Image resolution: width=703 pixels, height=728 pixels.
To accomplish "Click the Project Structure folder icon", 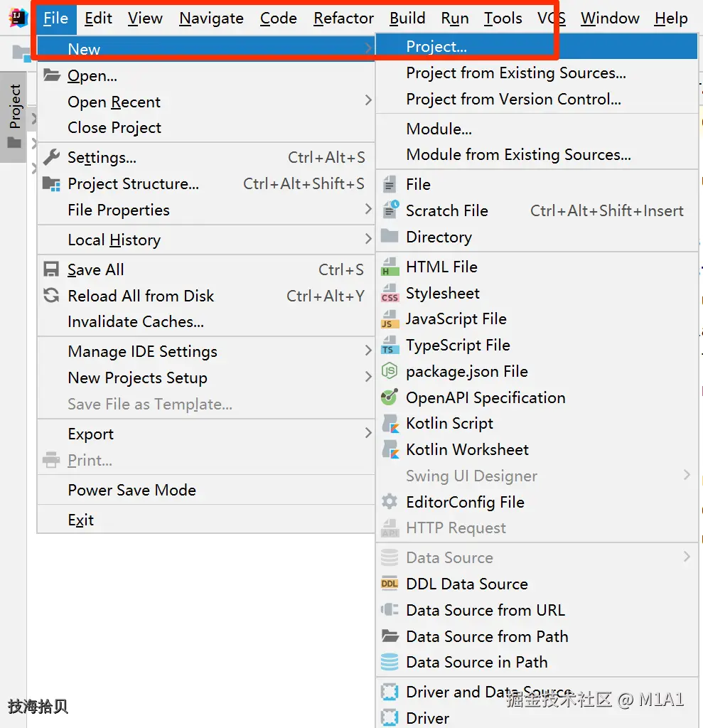I will tap(52, 184).
